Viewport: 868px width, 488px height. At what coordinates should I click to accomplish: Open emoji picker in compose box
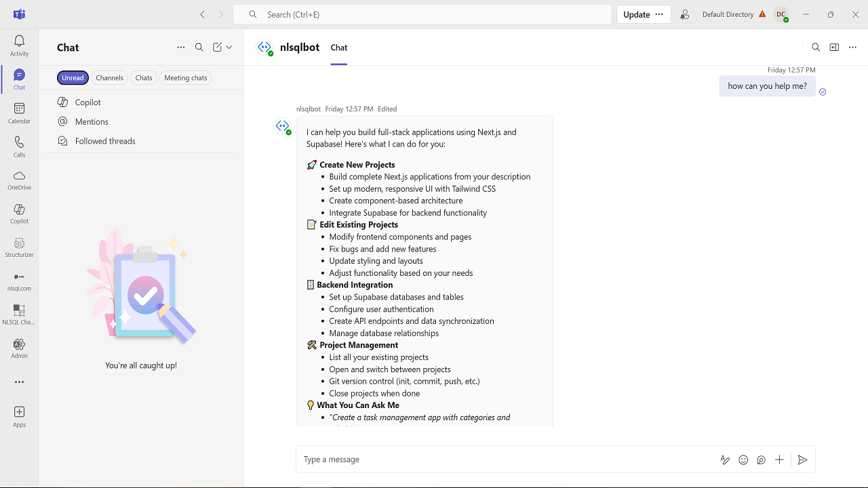point(743,460)
